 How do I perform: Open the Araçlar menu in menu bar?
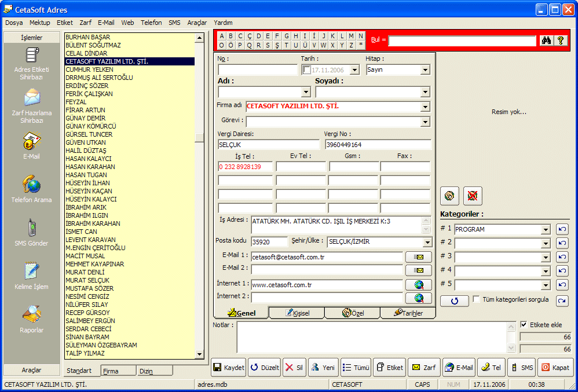tap(197, 23)
